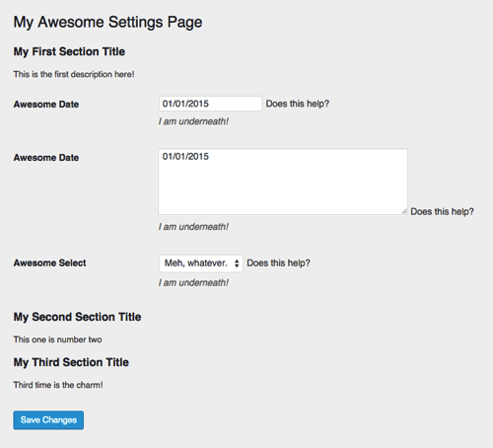Image resolution: width=493 pixels, height=448 pixels.
Task: Click the up/down arrows on the Meh, whatever select
Action: point(237,263)
